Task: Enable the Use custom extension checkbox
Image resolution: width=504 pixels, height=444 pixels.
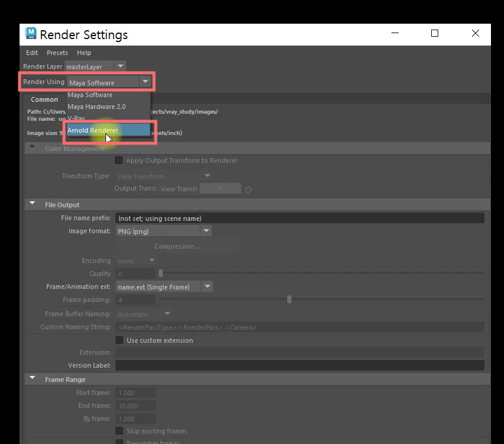Action: tap(119, 340)
